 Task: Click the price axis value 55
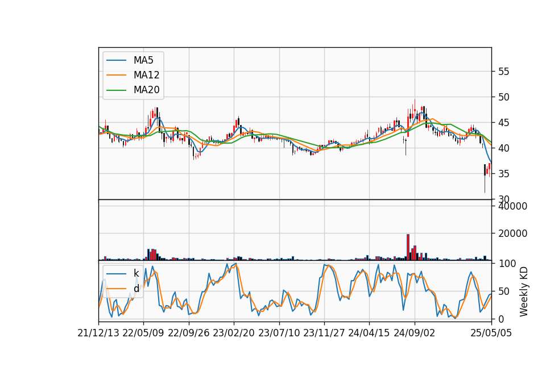[x=504, y=72]
